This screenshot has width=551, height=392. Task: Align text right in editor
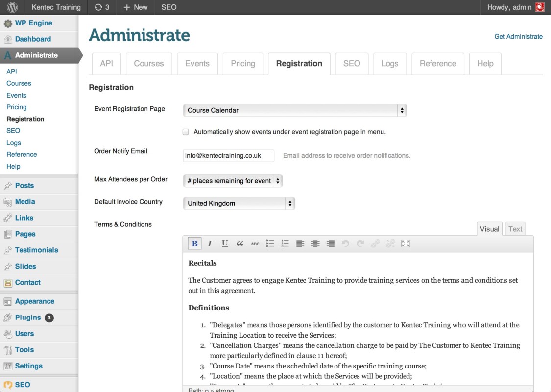click(x=330, y=244)
